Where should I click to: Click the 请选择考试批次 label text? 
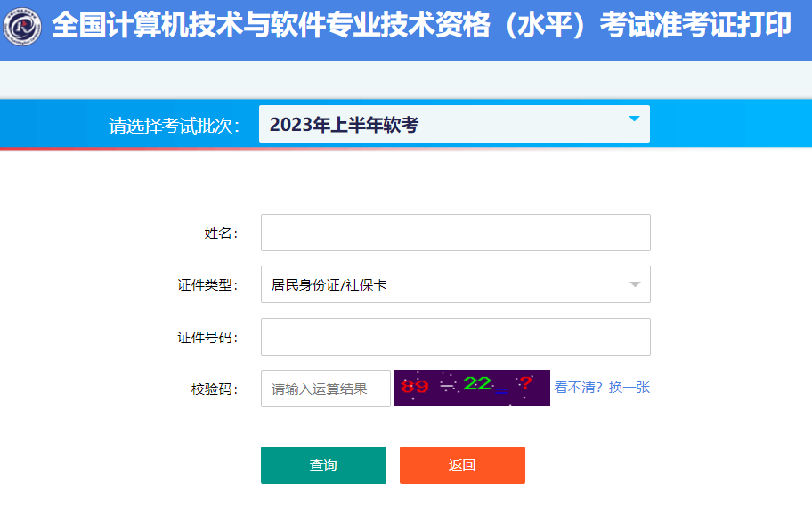174,126
